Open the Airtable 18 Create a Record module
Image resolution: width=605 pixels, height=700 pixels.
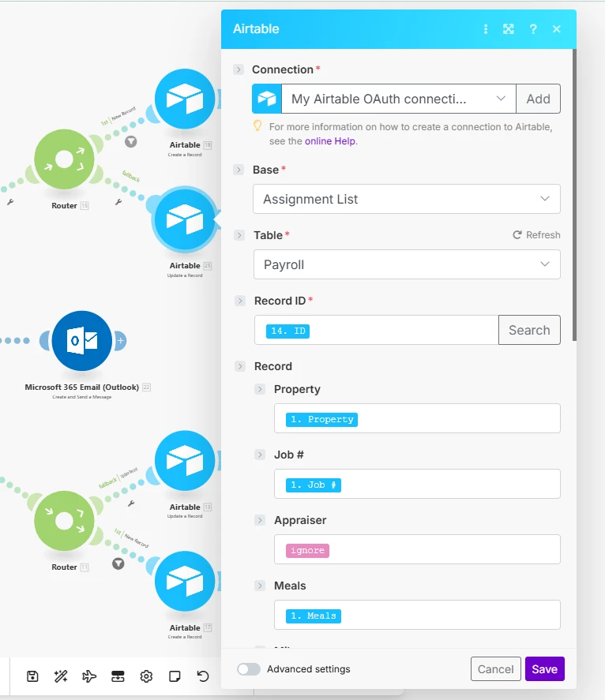coord(185,99)
